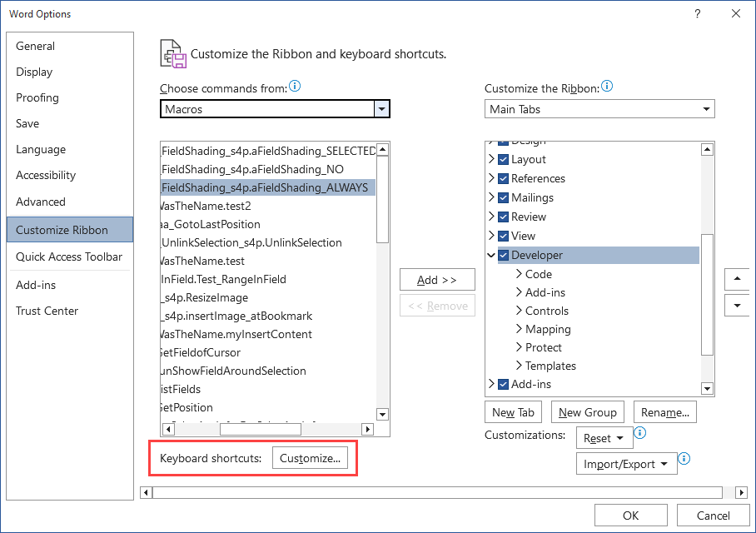Viewport: 756px width, 533px height.
Task: Click info icon next to Import/Export
Action: click(684, 458)
